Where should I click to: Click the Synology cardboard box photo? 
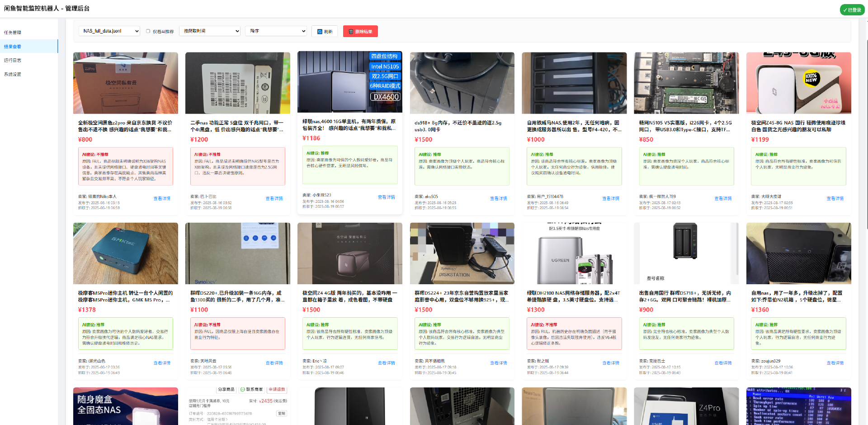click(x=238, y=253)
